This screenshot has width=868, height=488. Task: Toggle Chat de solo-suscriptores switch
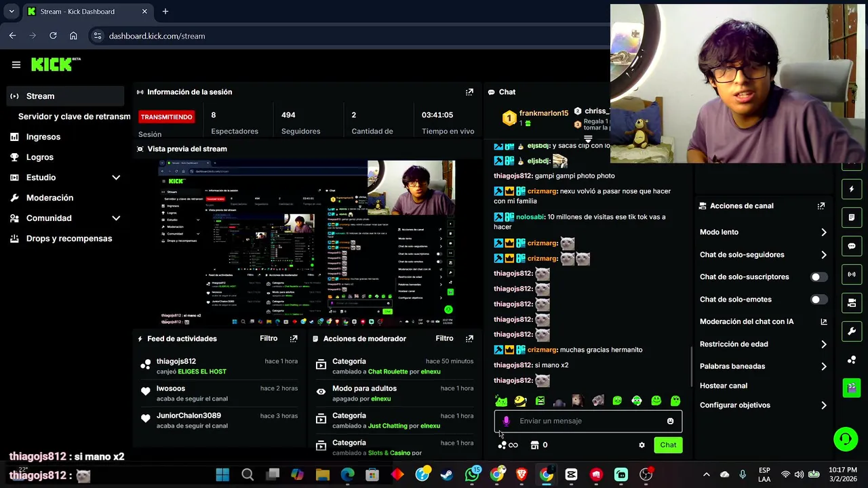pyautogui.click(x=818, y=277)
